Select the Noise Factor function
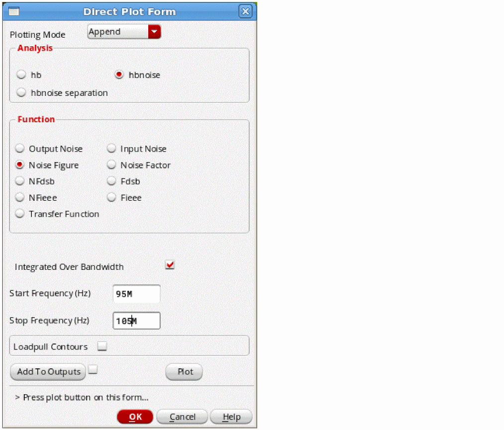This screenshot has width=504, height=430. pyautogui.click(x=111, y=165)
